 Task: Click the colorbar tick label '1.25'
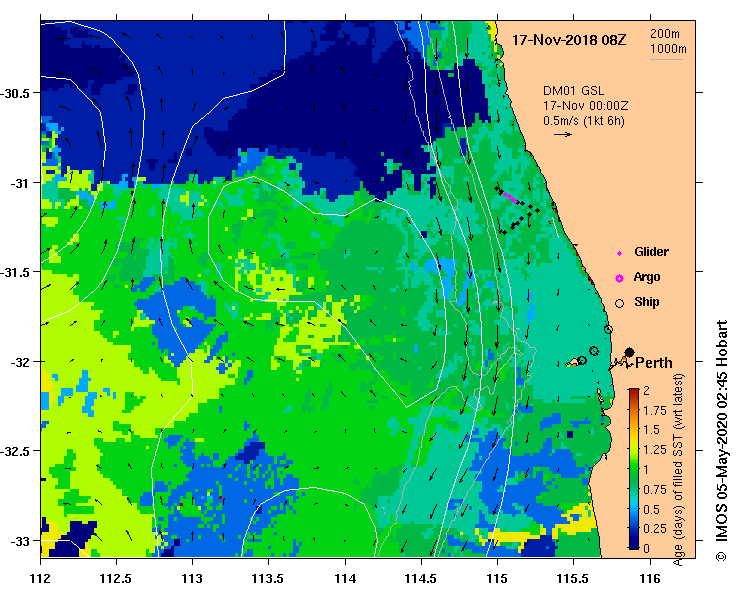click(655, 450)
